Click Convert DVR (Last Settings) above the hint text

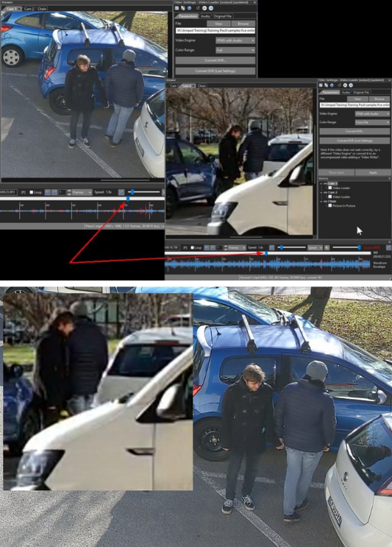(354, 141)
